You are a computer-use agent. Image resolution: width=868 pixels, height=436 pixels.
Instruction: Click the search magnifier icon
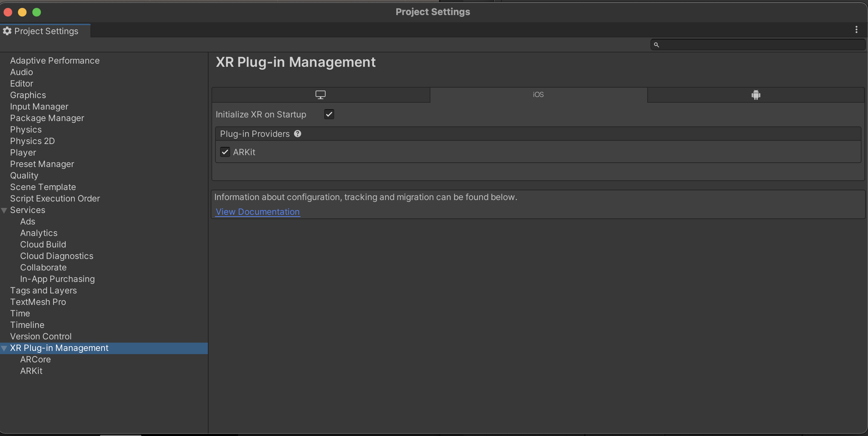pyautogui.click(x=657, y=45)
